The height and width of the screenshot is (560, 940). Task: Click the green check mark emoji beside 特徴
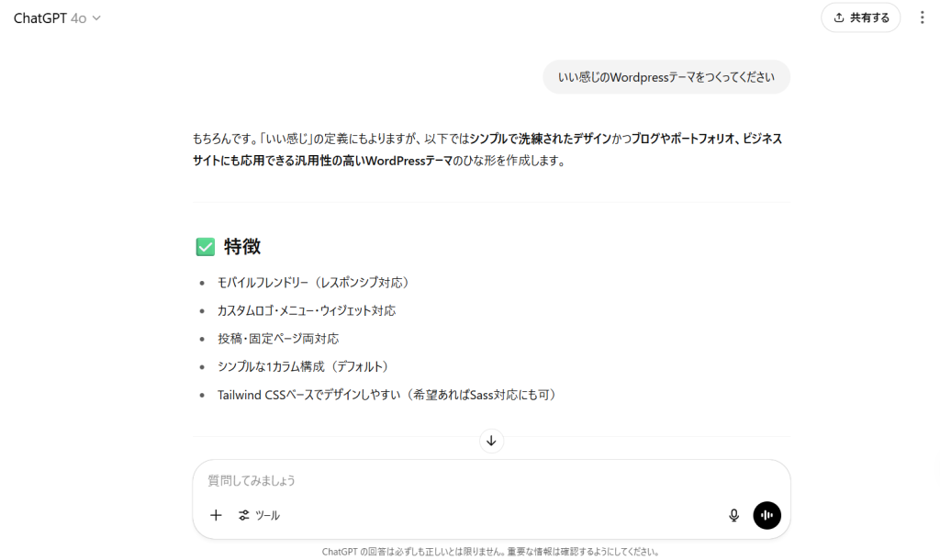(206, 247)
